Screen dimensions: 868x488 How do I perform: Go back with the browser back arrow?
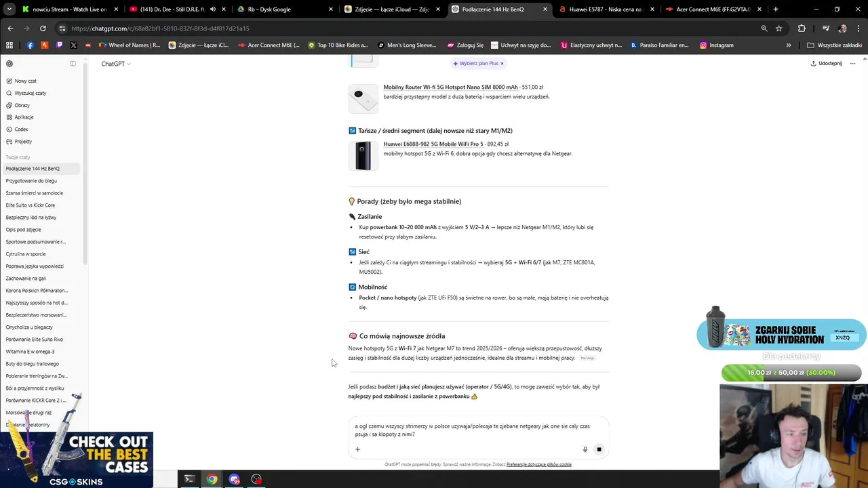coord(10,28)
